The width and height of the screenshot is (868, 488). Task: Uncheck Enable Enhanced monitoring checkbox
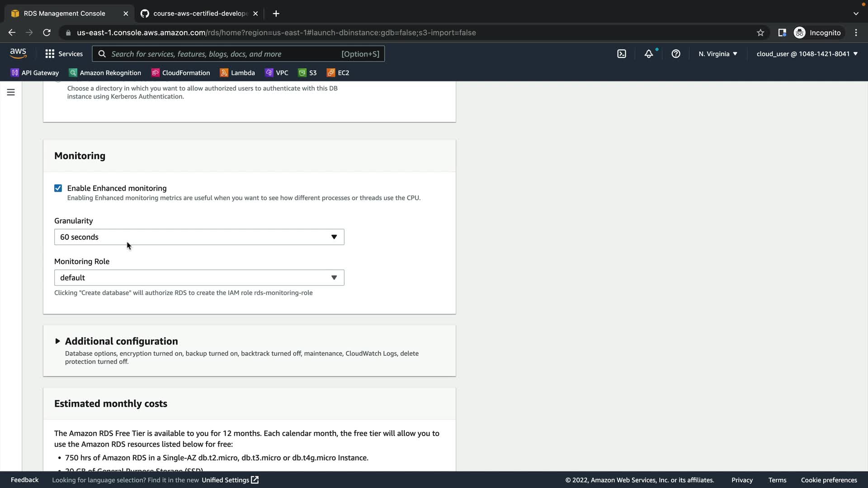pyautogui.click(x=58, y=188)
